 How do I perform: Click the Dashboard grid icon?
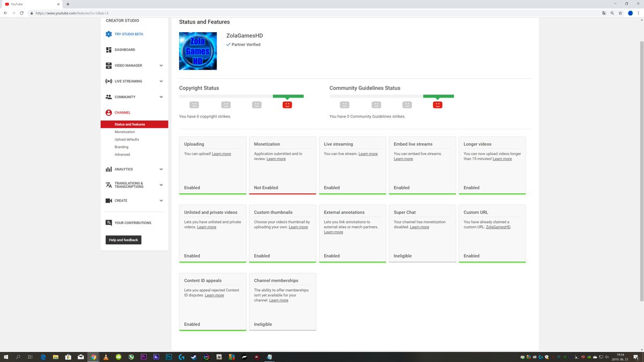click(x=109, y=50)
